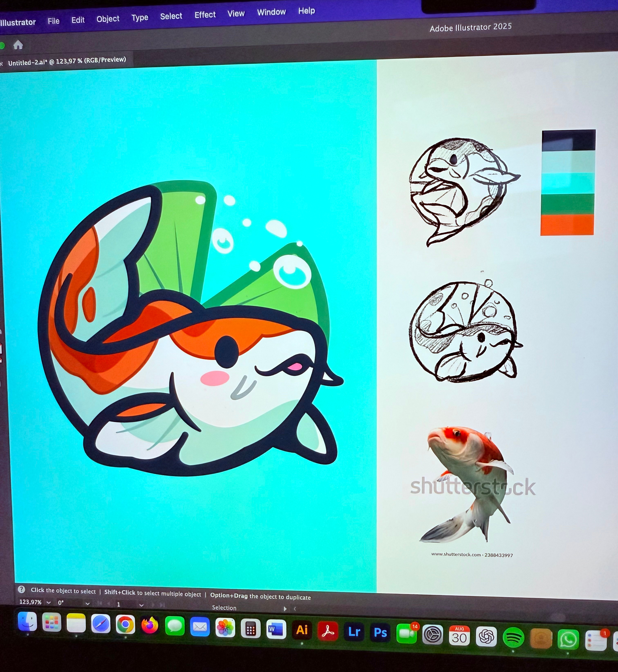
Task: Open Lightroom from the dock
Action: [354, 632]
